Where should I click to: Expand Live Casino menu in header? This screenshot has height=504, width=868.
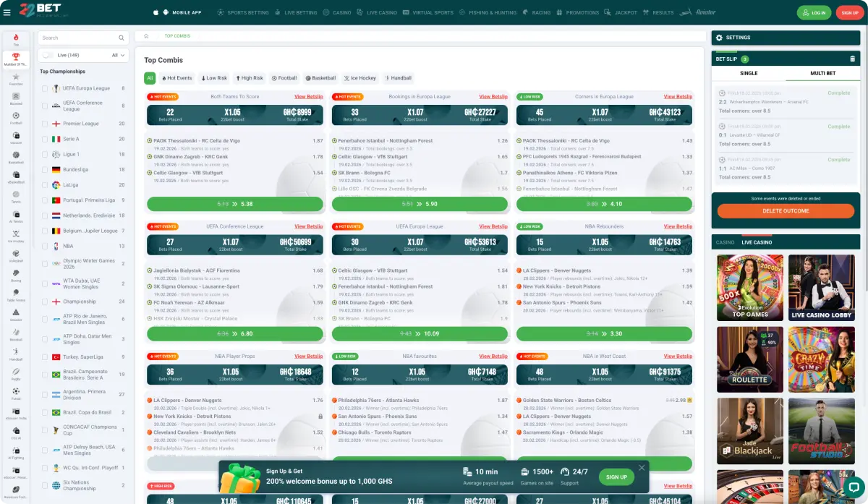(378, 12)
